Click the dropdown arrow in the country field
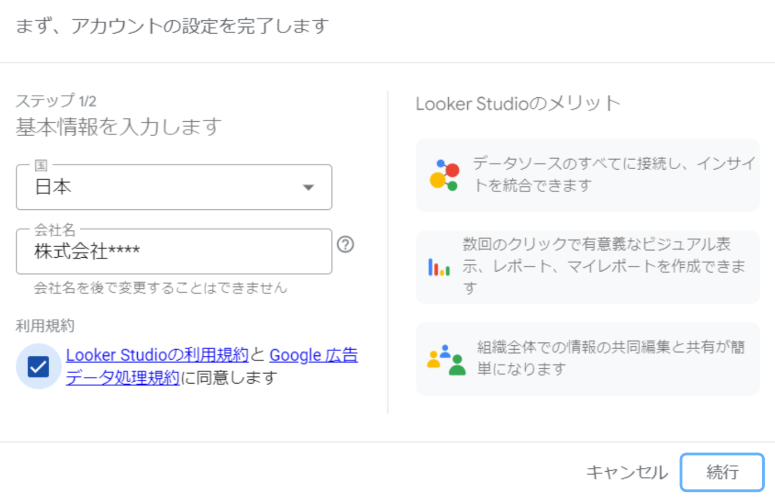 point(308,187)
